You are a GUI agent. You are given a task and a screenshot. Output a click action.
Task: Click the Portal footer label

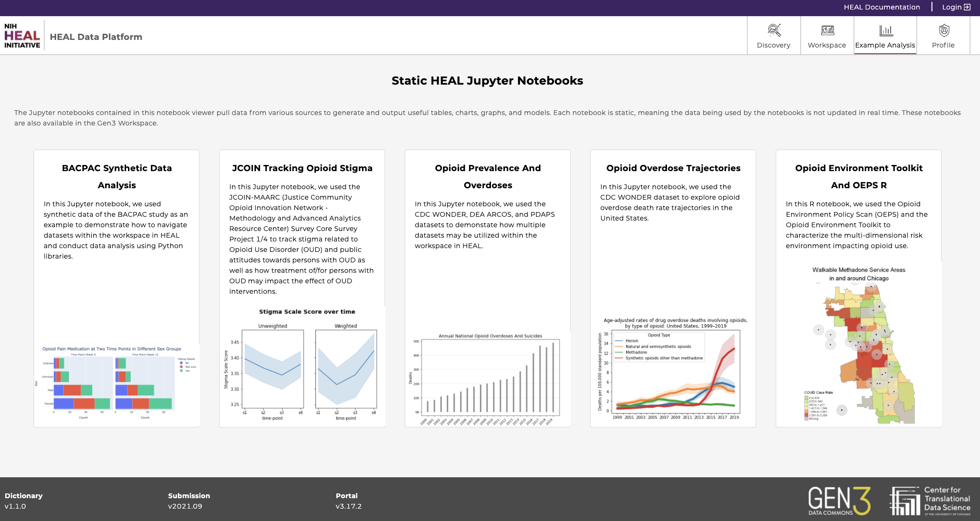347,496
